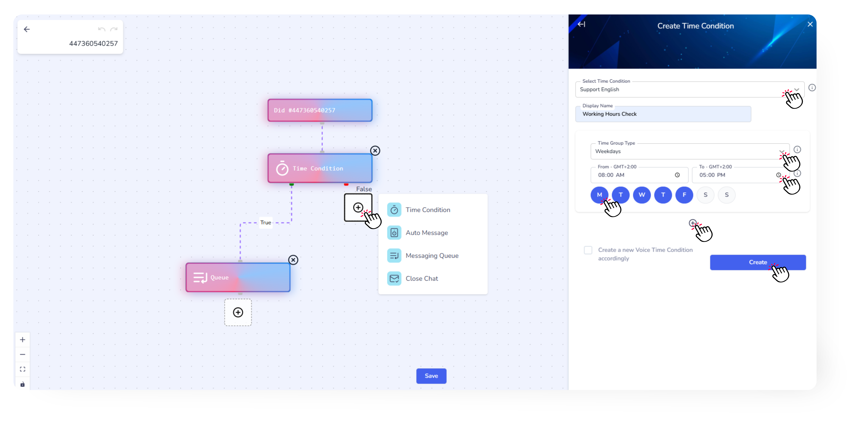Choose Auto Message from the node menu
The width and height of the screenshot is (868, 434).
point(427,232)
